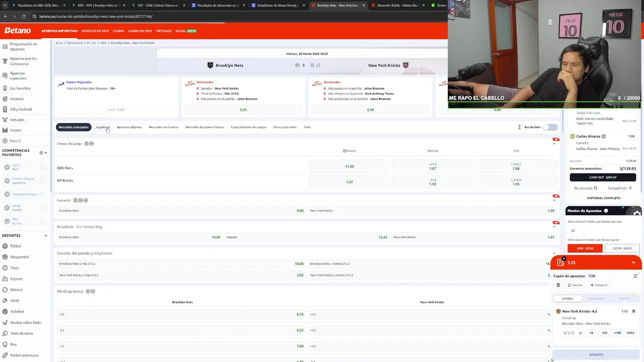
Task: Switch to Mercados de Cuartos tab
Action: pos(164,127)
